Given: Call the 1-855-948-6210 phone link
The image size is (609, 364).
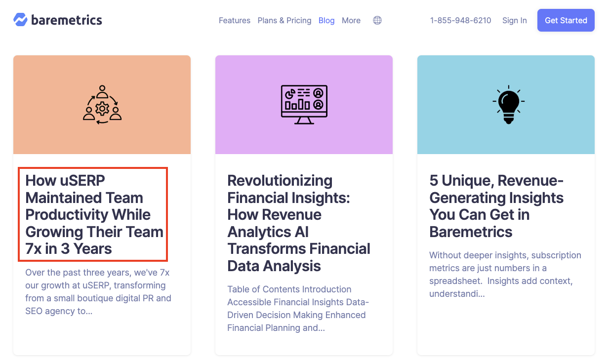Looking at the screenshot, I should coord(461,20).
